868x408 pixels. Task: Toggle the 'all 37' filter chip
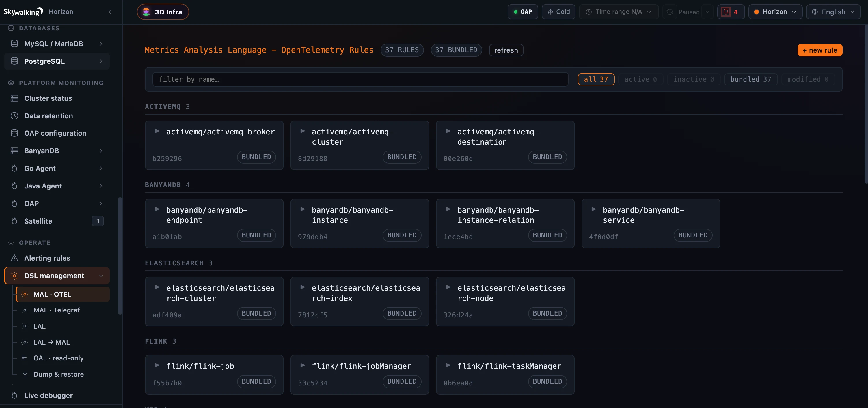(x=596, y=79)
